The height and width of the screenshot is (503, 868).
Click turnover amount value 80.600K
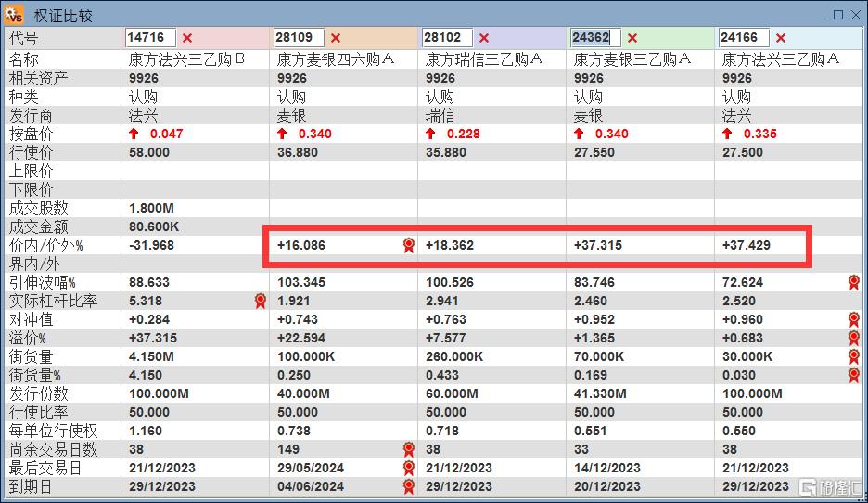click(154, 226)
